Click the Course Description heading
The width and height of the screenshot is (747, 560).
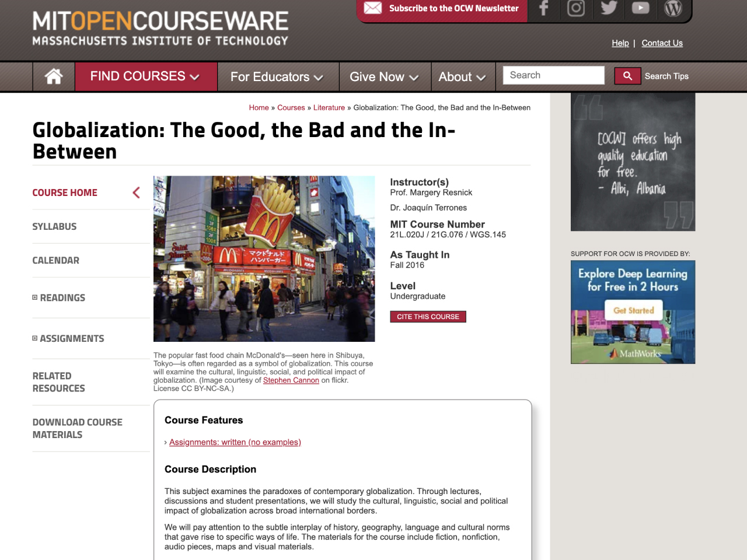(211, 469)
